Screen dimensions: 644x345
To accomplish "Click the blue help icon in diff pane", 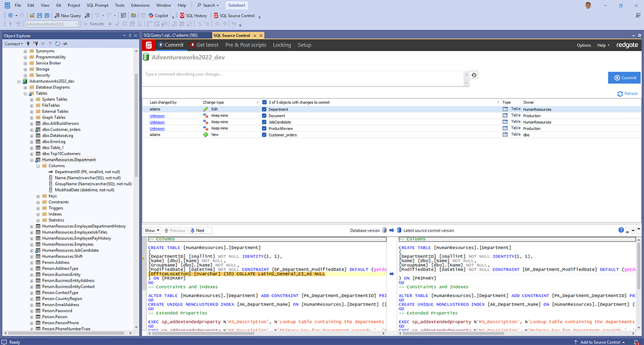I will click(621, 230).
